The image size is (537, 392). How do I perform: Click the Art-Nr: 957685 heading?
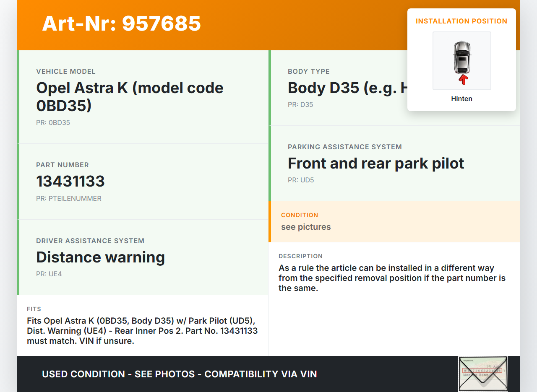pyautogui.click(x=122, y=23)
